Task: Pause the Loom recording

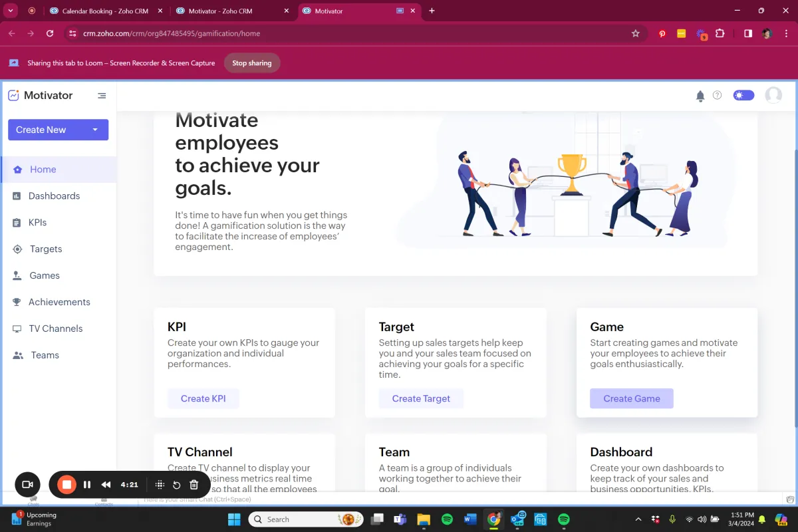Action: click(87, 485)
